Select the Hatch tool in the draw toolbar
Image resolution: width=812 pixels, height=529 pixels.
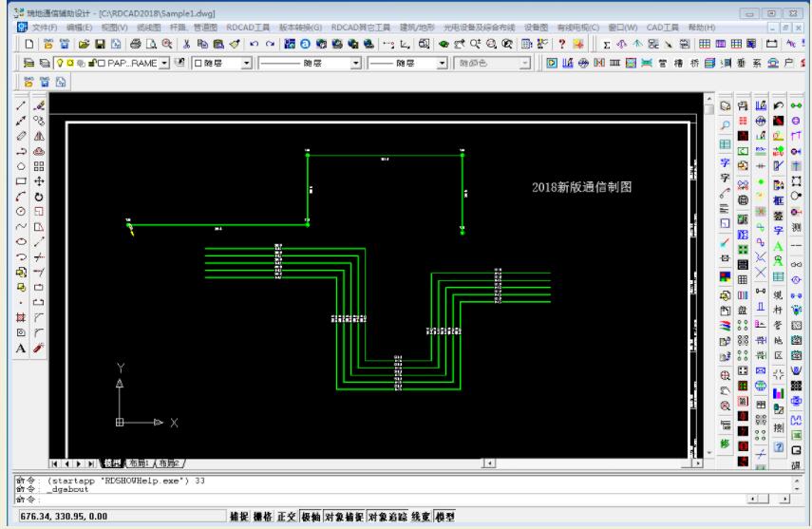click(22, 318)
